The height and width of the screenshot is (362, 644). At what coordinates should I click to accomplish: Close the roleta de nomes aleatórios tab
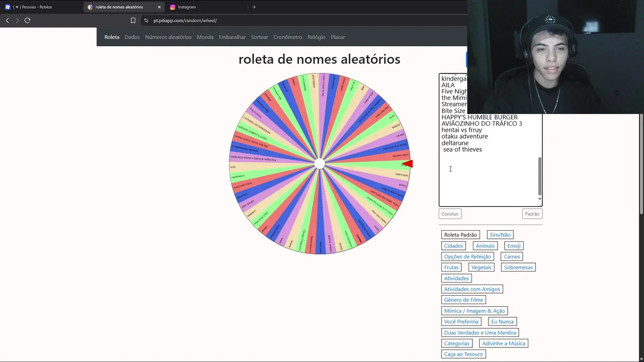(159, 7)
